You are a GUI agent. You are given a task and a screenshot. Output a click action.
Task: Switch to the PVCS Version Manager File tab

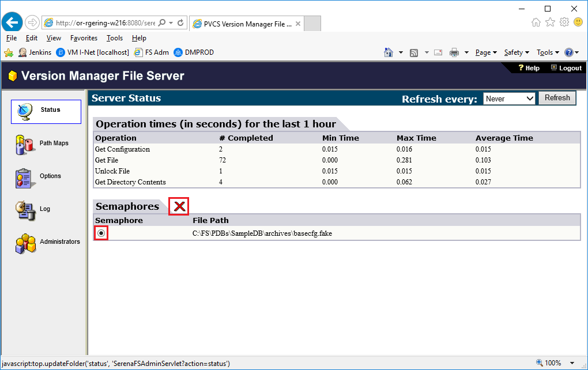pyautogui.click(x=247, y=24)
